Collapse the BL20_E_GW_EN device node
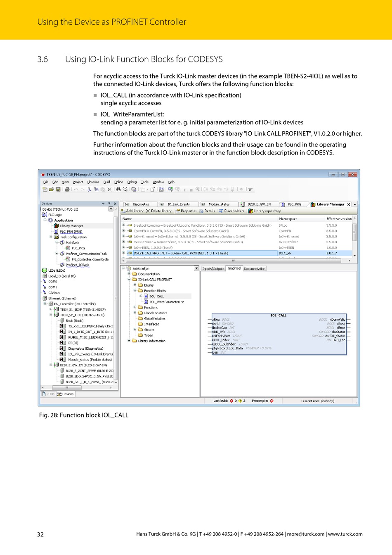Image resolution: width=392 pixels, height=555 pixels. (x=51, y=365)
